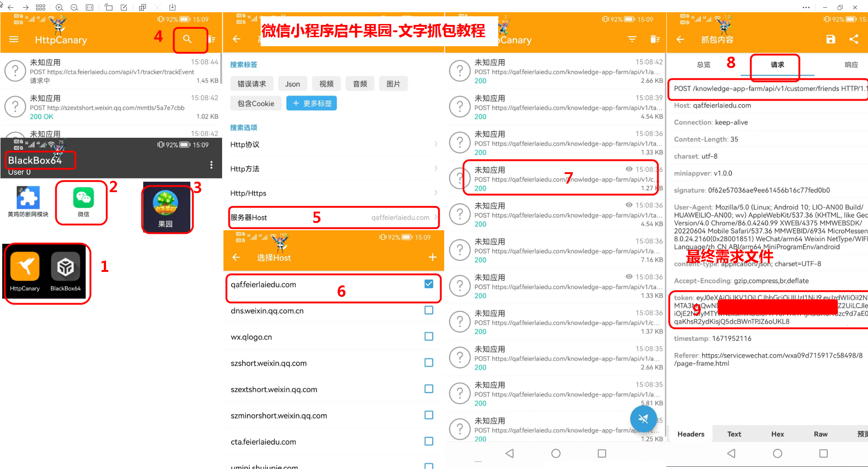Image resolution: width=868 pixels, height=469 pixels.
Task: Open the edit image tool
Action: [124, 7]
